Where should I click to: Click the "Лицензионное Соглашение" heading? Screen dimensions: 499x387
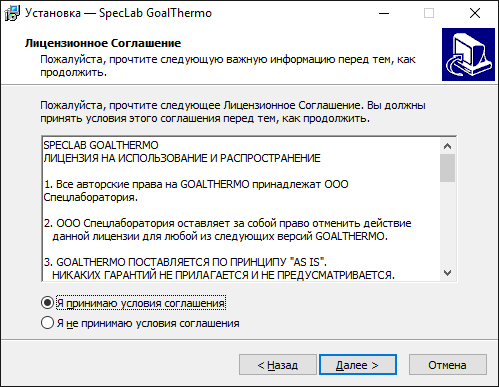coord(103,43)
